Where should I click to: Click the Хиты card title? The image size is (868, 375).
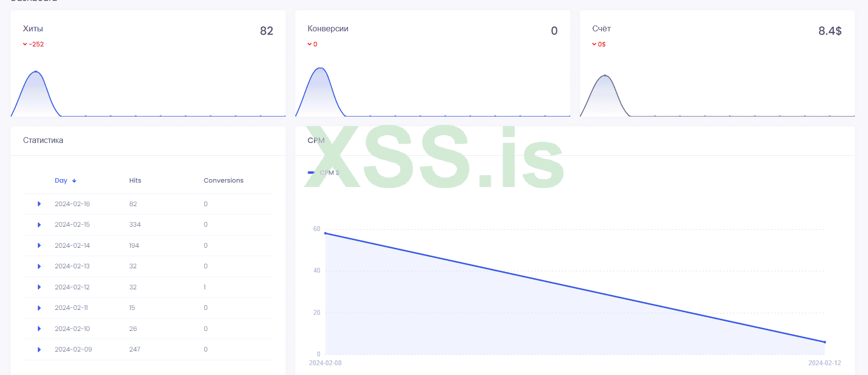[33, 28]
